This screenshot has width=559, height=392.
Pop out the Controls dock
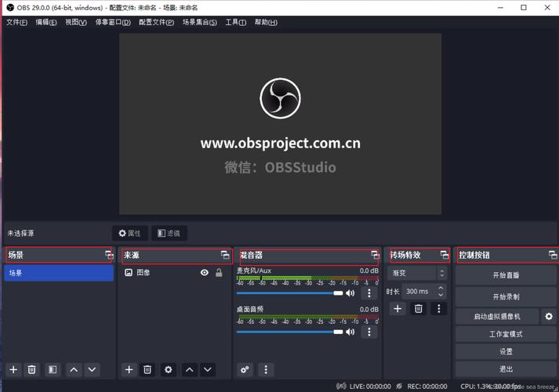tap(553, 255)
